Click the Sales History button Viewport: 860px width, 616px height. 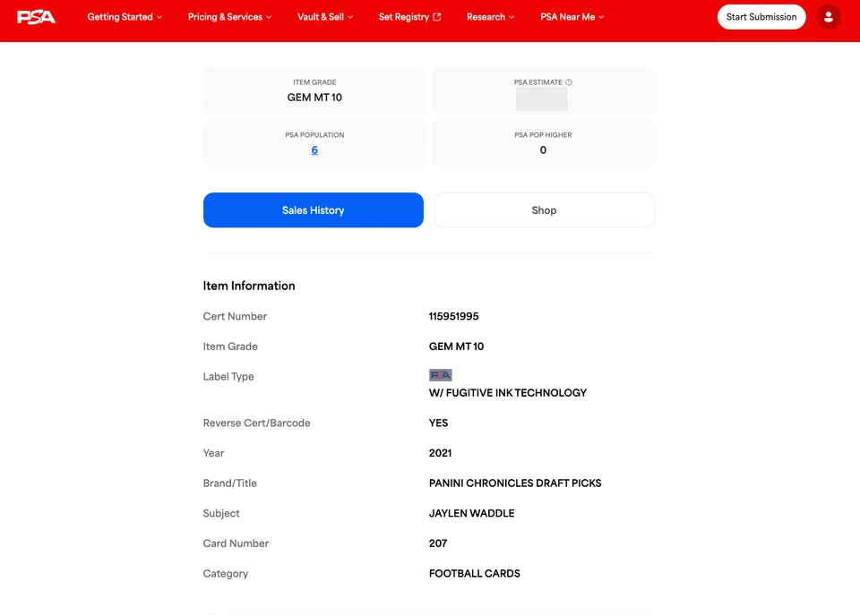click(314, 210)
